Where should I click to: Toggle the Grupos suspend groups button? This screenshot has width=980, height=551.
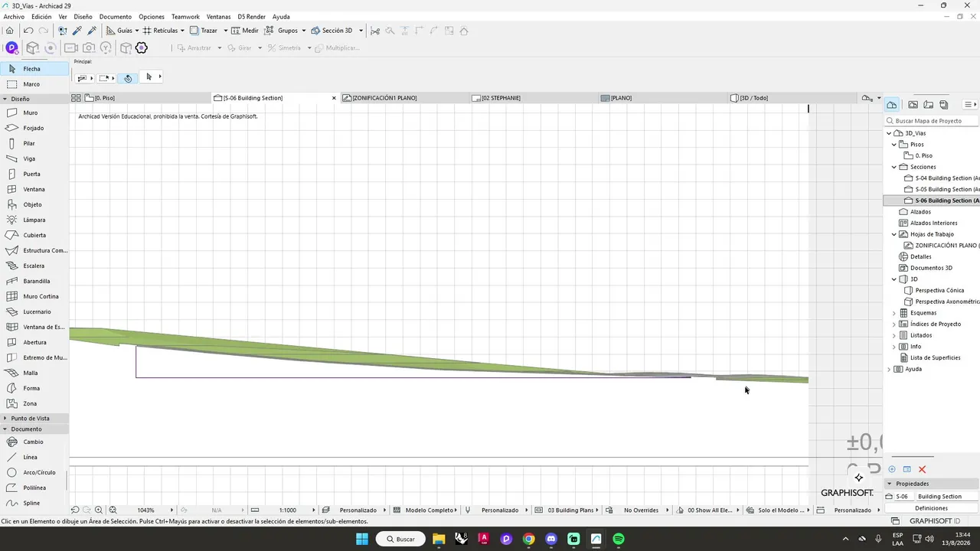pos(281,31)
